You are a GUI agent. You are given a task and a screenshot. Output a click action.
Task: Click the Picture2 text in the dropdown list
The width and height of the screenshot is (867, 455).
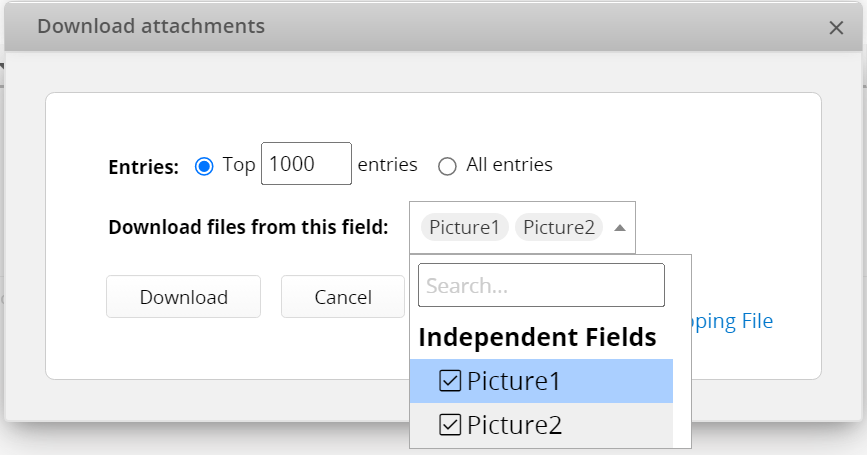[514, 425]
